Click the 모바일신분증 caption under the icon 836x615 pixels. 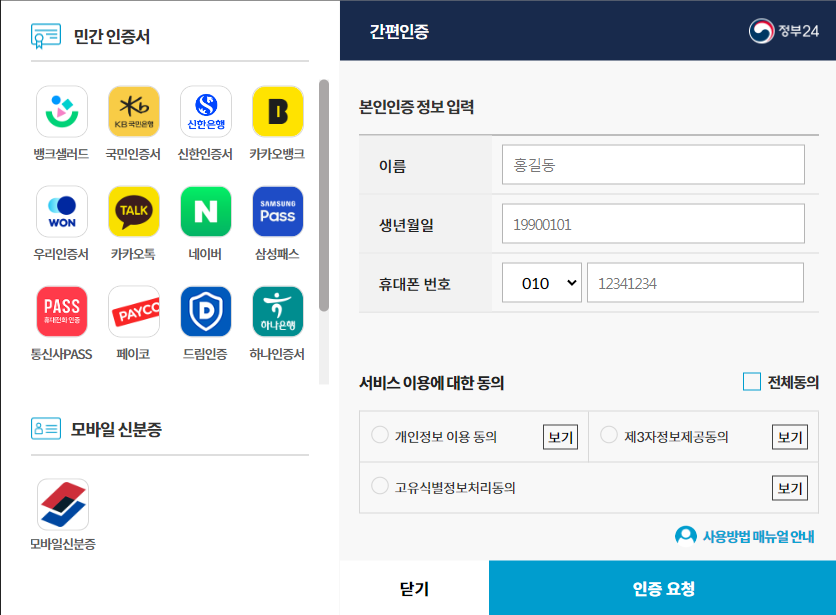[x=63, y=544]
